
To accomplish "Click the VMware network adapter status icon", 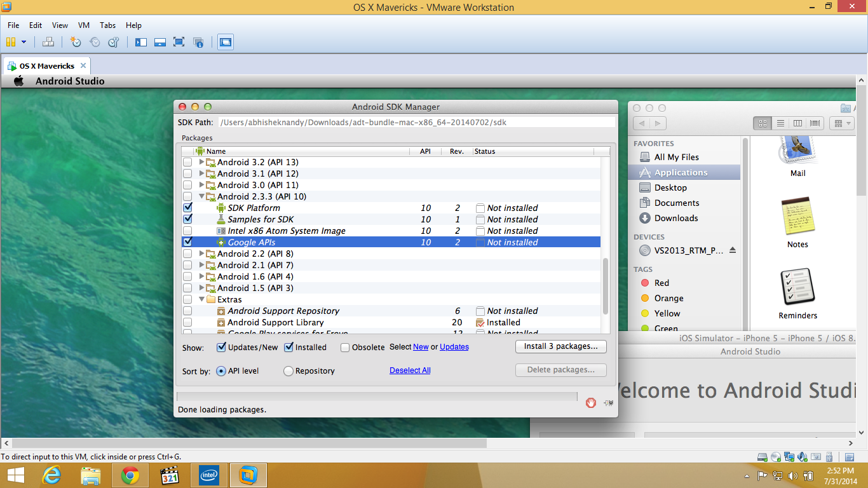I will (x=789, y=457).
